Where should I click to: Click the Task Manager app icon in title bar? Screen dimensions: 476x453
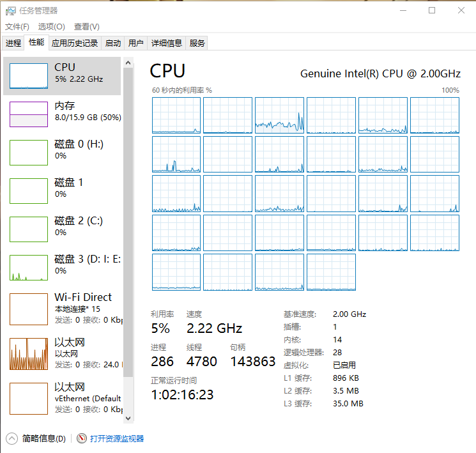pos(11,11)
